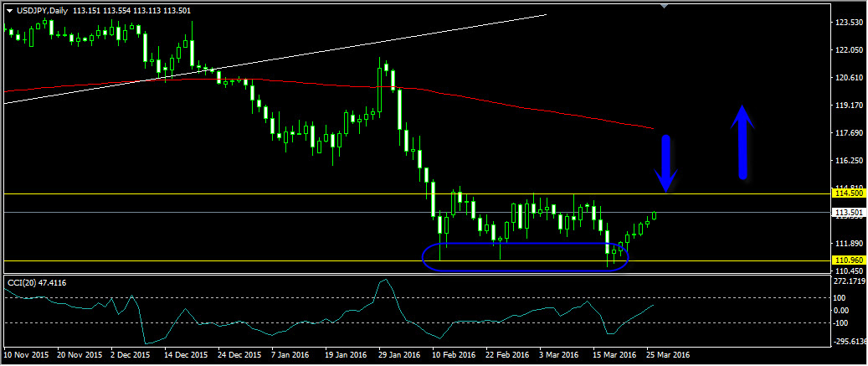Click the yellow 110.960 price label
Viewport: 868px width, 366px height.
pos(848,260)
